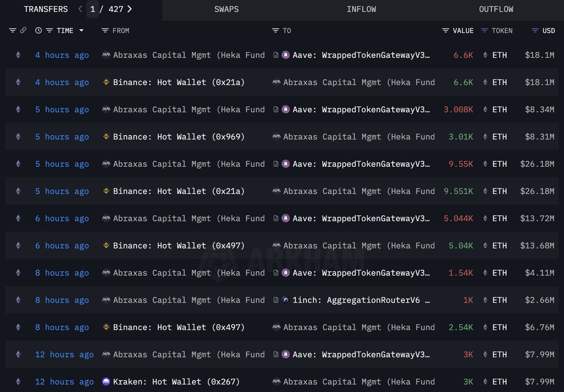Click the Abraxas icon in TO of the Kraken row
564x392 pixels.
(x=276, y=382)
